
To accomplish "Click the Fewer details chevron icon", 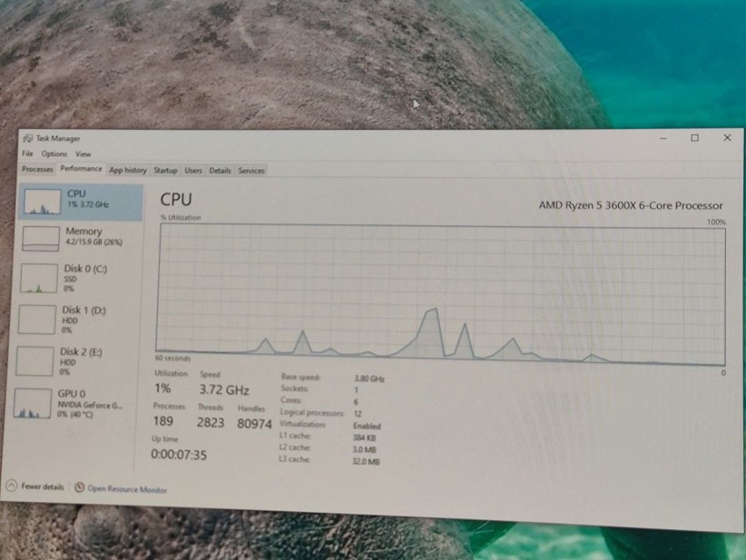I will (x=12, y=486).
